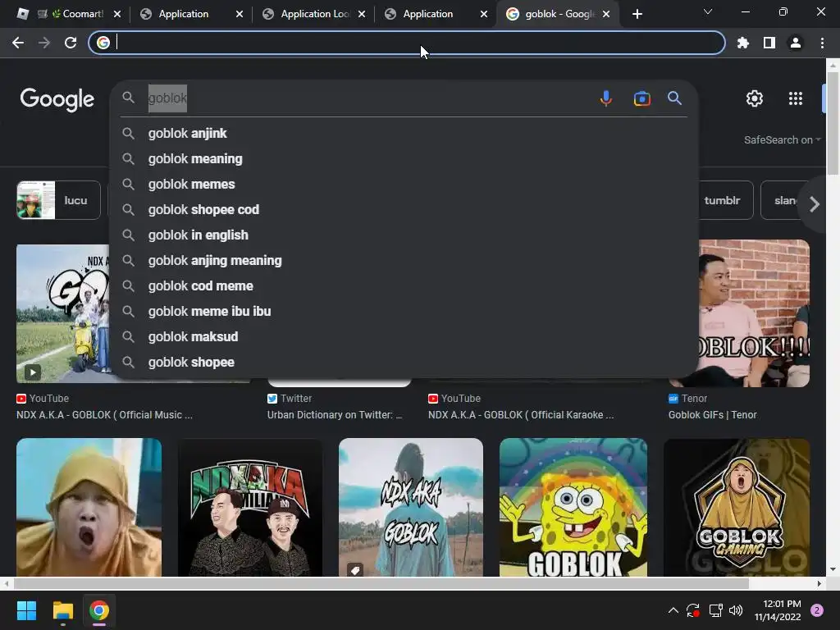
Task: Toggle the Chrome side panel icon
Action: (769, 43)
